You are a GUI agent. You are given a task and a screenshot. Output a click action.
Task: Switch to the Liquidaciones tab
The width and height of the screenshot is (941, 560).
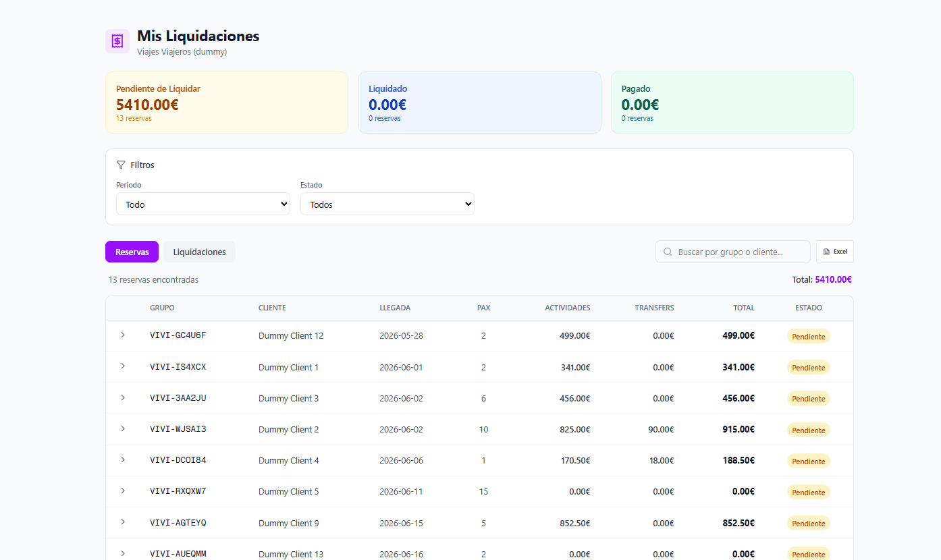coord(199,252)
